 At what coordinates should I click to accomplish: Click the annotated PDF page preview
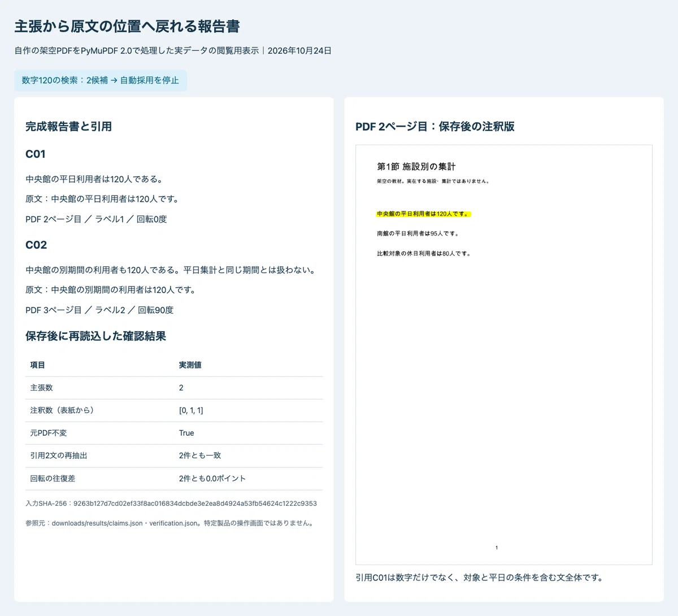coord(504,355)
